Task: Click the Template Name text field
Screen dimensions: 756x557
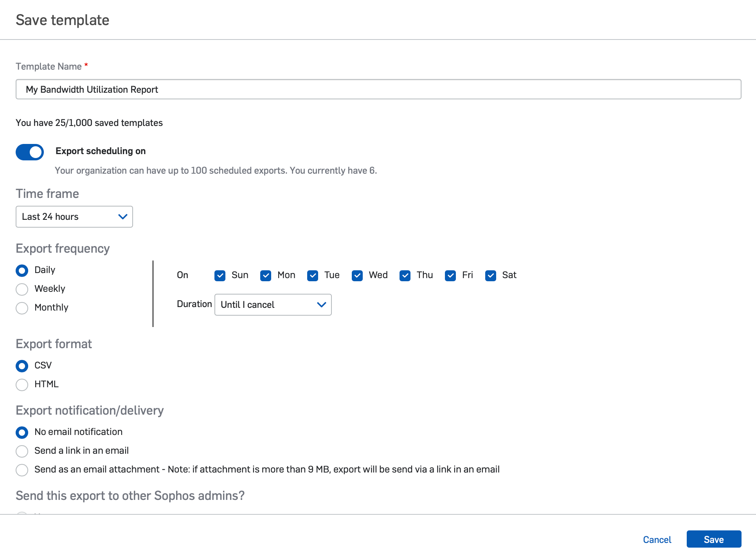Action: (378, 90)
